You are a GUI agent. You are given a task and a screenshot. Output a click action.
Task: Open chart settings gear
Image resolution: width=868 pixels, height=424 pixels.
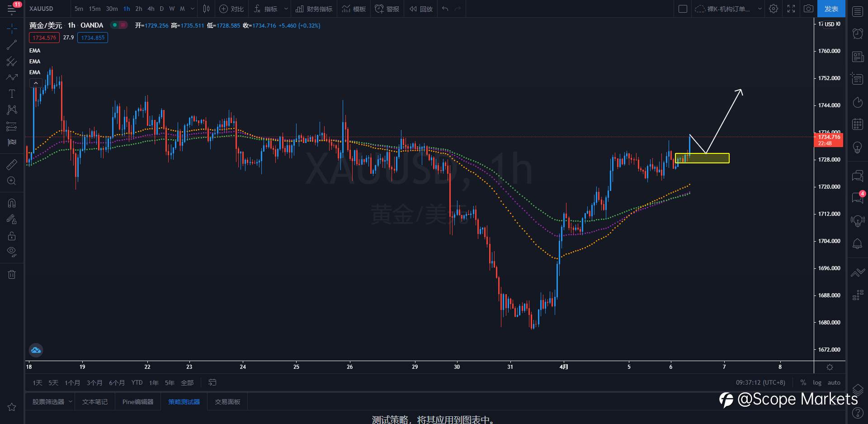(774, 9)
